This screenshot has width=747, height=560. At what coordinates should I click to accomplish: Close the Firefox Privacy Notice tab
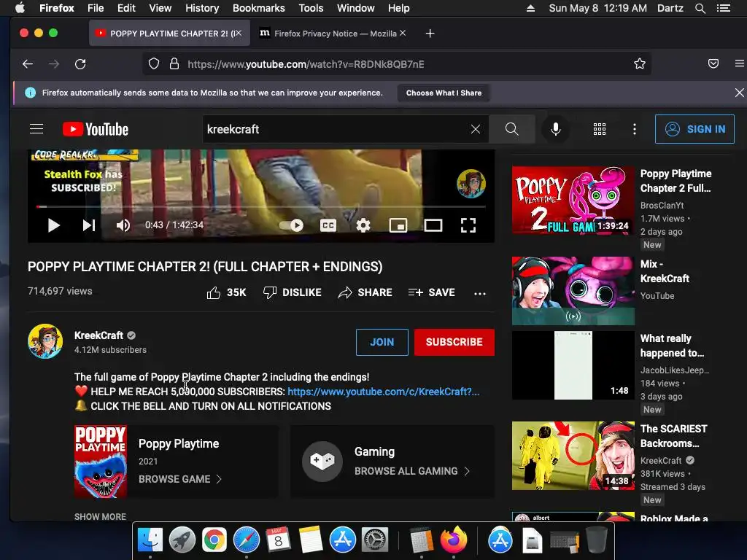[403, 34]
